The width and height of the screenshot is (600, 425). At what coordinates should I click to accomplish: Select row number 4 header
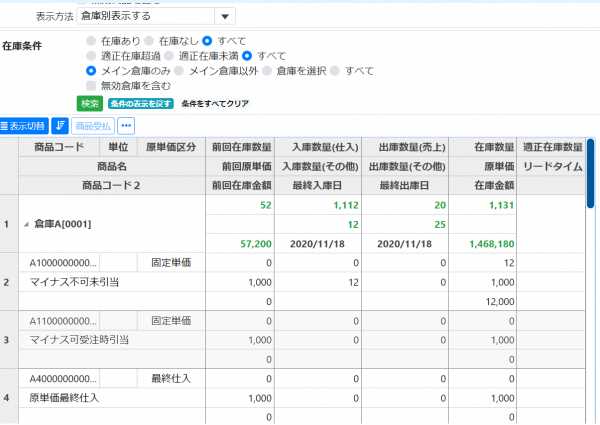point(7,398)
